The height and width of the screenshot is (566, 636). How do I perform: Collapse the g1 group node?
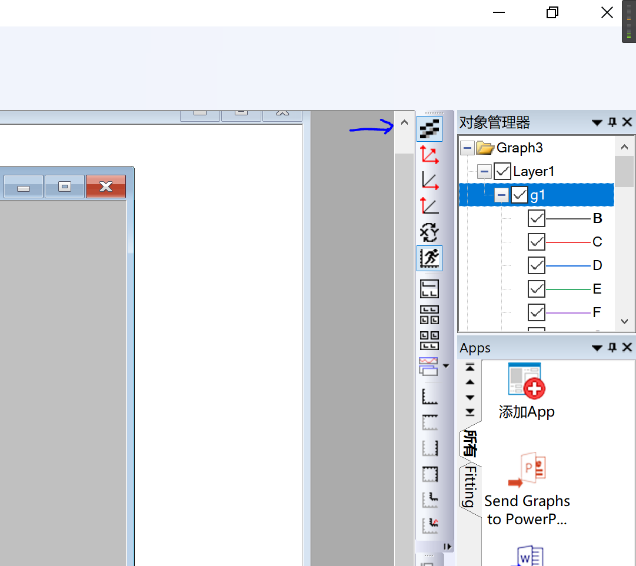coord(501,195)
